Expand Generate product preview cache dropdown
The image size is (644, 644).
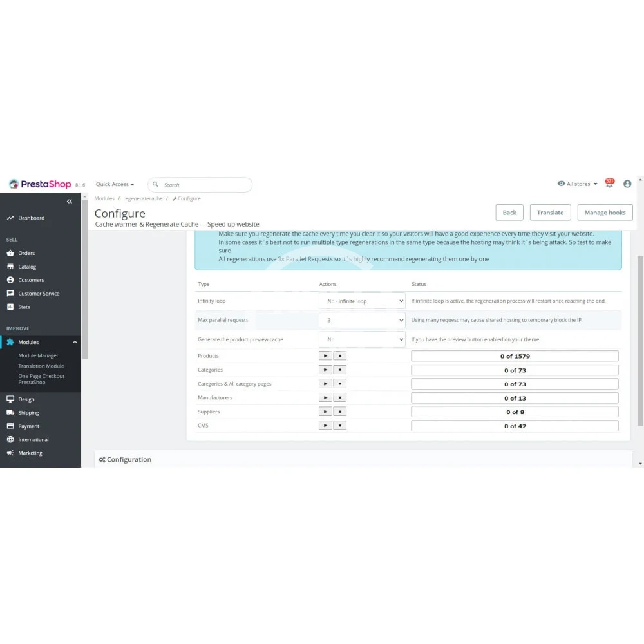pos(362,339)
